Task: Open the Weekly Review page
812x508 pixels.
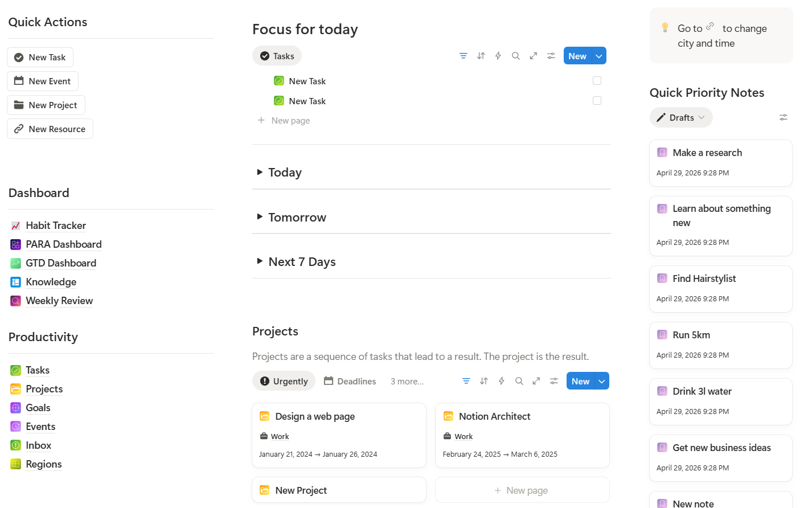Action: coord(59,300)
